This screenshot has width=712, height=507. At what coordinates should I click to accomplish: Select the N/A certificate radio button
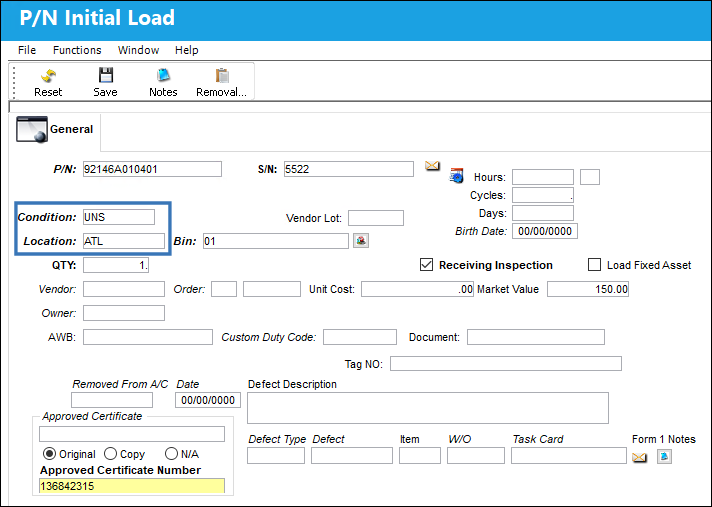coord(171,453)
